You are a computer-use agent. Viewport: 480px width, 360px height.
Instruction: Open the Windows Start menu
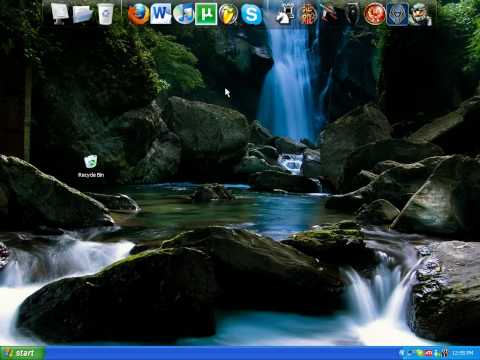(22, 353)
